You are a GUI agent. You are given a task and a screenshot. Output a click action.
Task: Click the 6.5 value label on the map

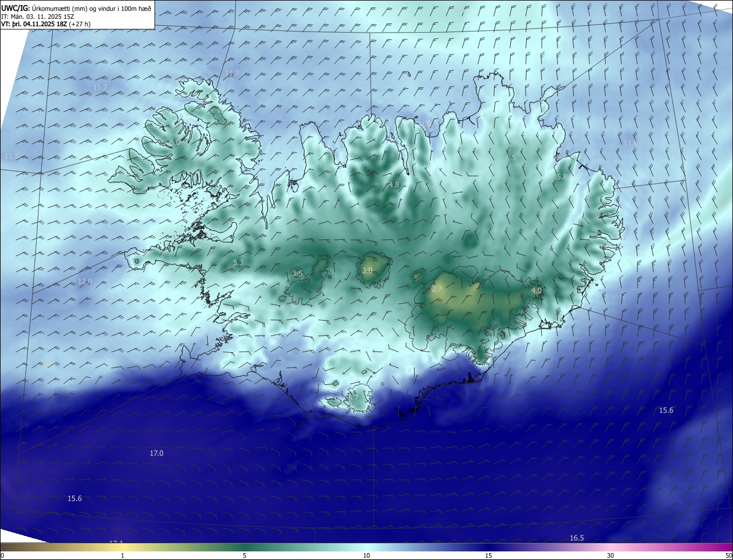(511, 157)
